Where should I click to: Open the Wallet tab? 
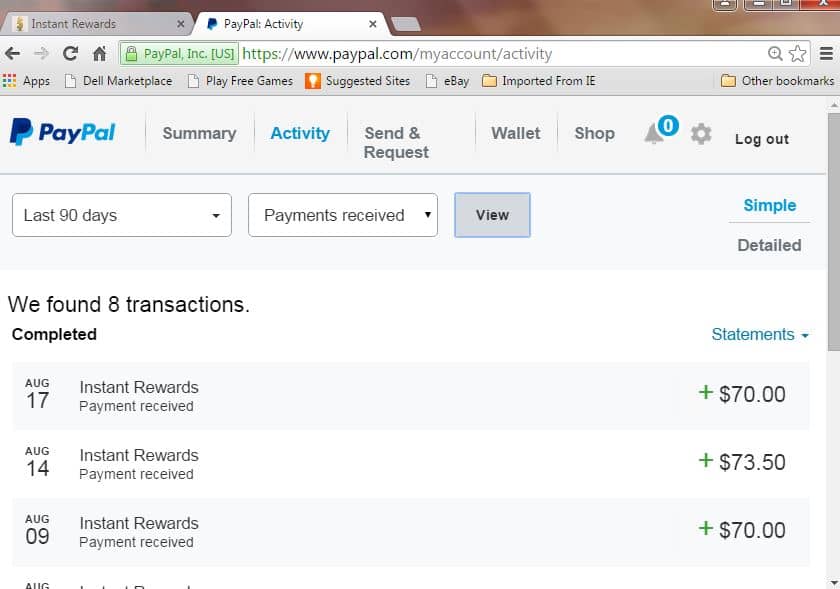point(516,133)
